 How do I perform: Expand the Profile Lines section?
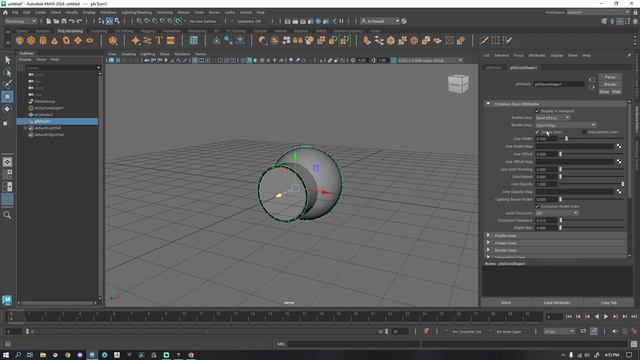tap(488, 236)
